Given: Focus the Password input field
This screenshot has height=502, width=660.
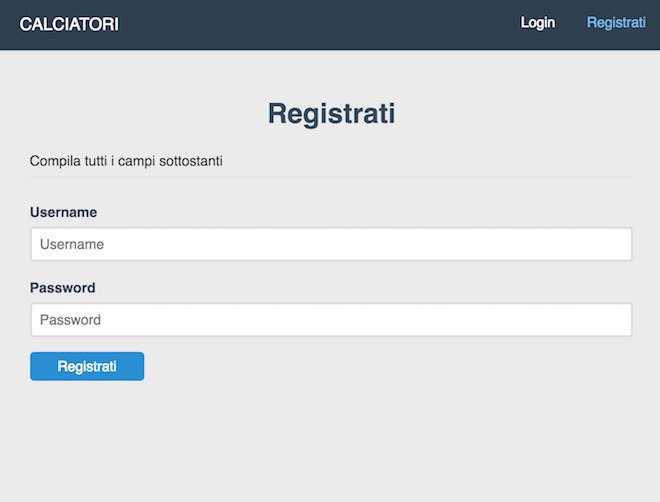Looking at the screenshot, I should click(331, 320).
